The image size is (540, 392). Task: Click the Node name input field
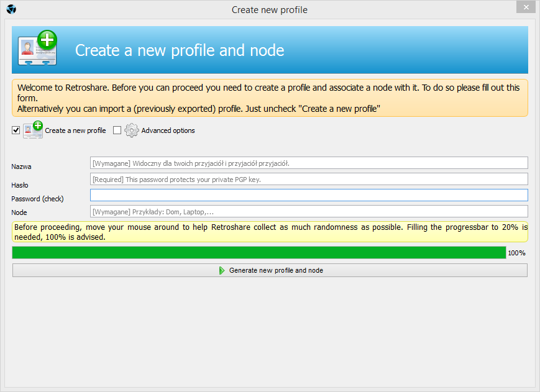309,212
